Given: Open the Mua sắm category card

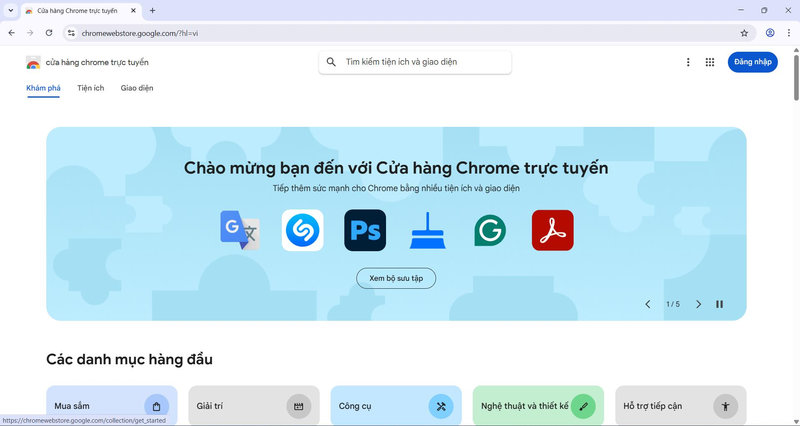Looking at the screenshot, I should point(112,406).
